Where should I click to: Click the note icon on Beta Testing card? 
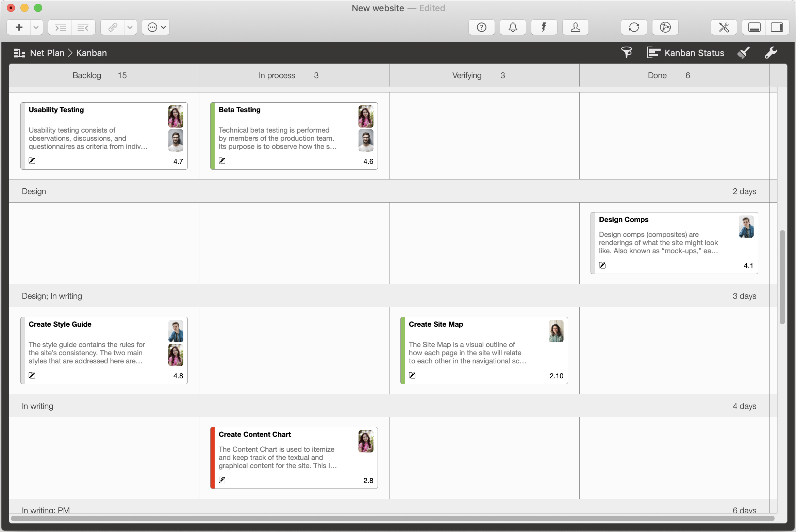click(x=222, y=161)
